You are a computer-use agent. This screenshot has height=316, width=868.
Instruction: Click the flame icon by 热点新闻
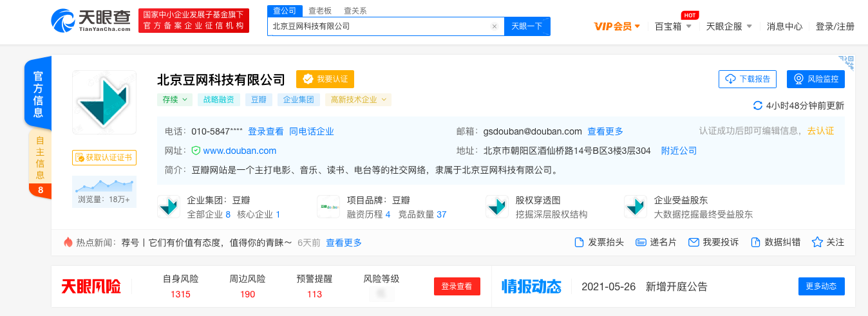click(x=68, y=242)
